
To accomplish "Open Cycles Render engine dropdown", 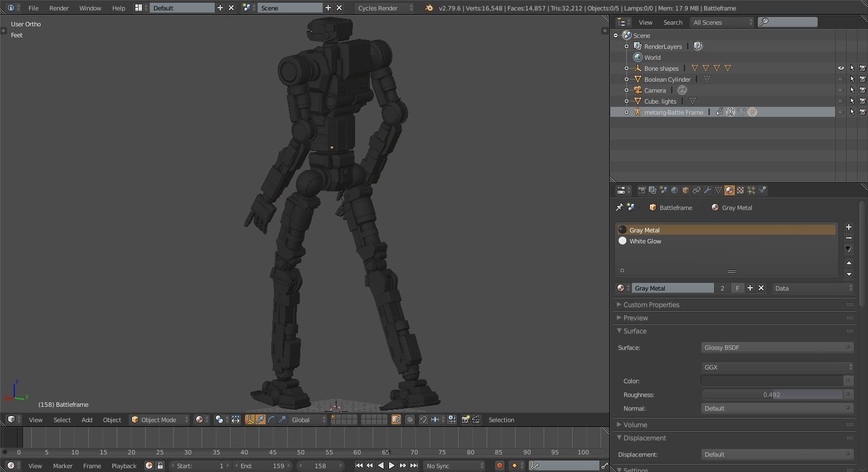I will tap(384, 8).
